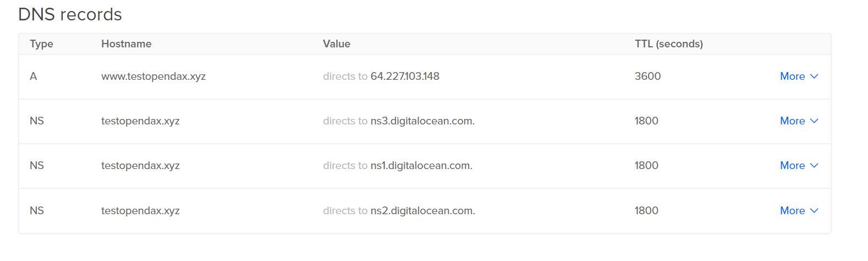The image size is (868, 261).
Task: Click chevron arrow in ns2 record row
Action: coord(814,211)
